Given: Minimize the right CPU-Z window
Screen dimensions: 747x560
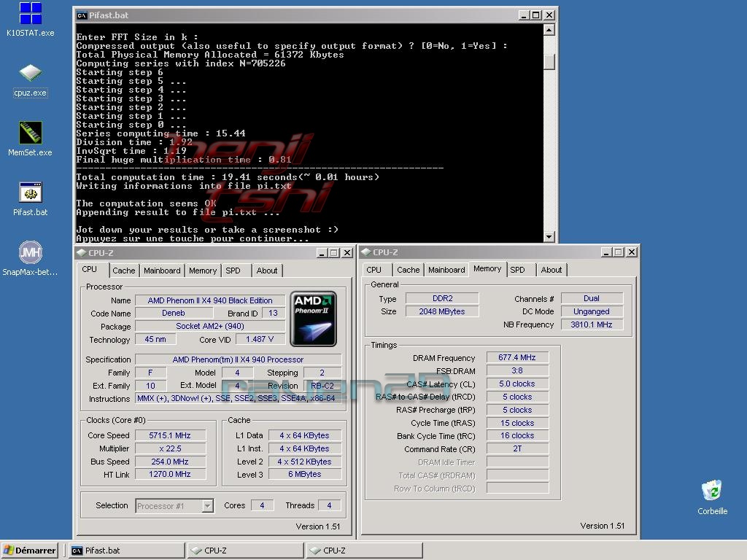Looking at the screenshot, I should tap(606, 252).
